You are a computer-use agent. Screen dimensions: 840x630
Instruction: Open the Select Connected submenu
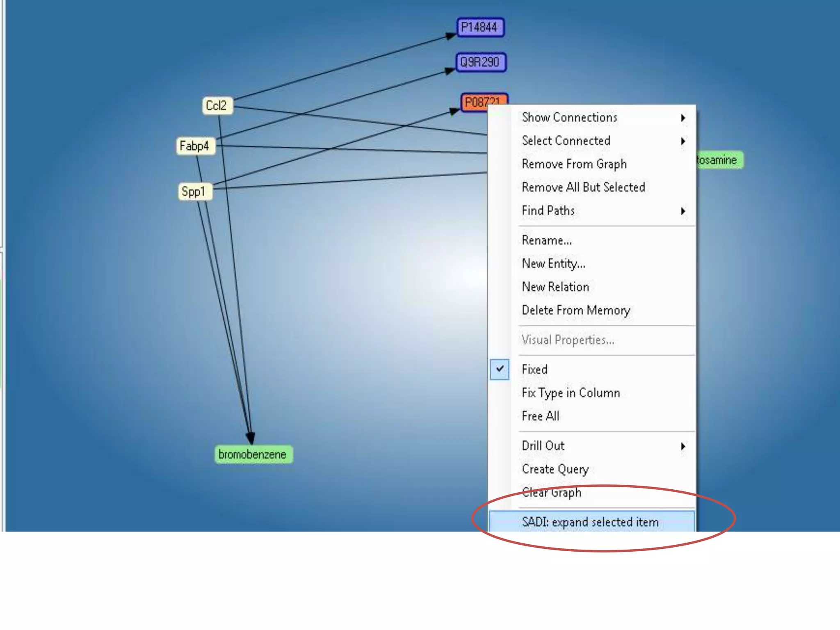[x=566, y=141]
